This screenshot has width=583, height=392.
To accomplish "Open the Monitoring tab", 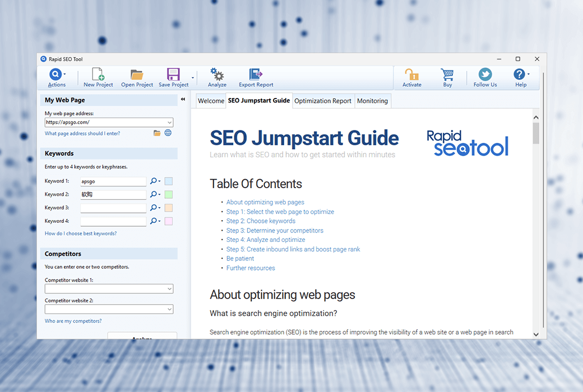I will click(372, 101).
